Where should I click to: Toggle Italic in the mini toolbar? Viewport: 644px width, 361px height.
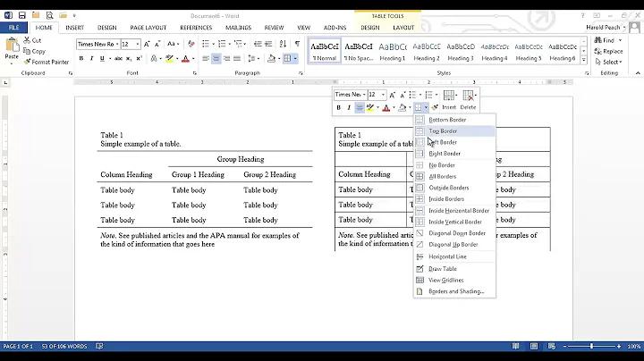[x=349, y=108]
